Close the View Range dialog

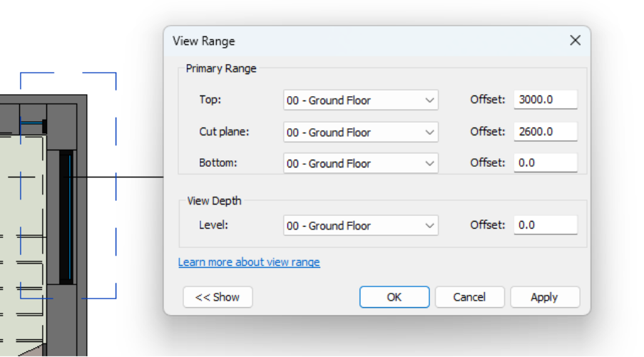575,40
